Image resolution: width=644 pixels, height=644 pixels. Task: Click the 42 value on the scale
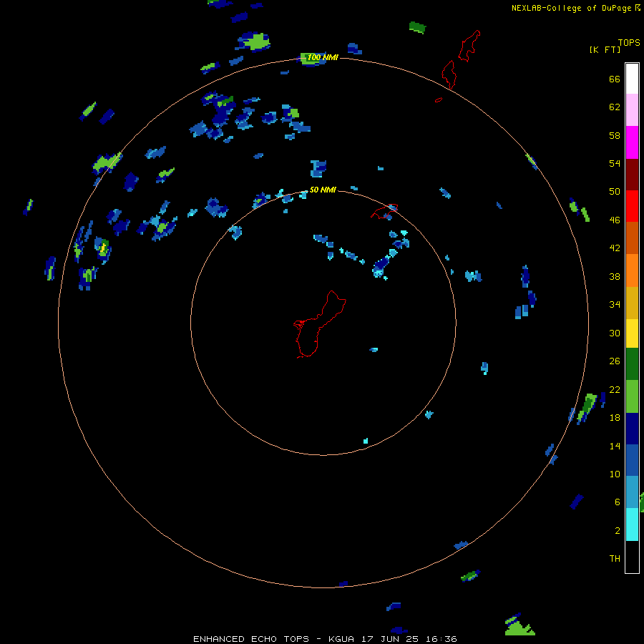[x=615, y=248]
